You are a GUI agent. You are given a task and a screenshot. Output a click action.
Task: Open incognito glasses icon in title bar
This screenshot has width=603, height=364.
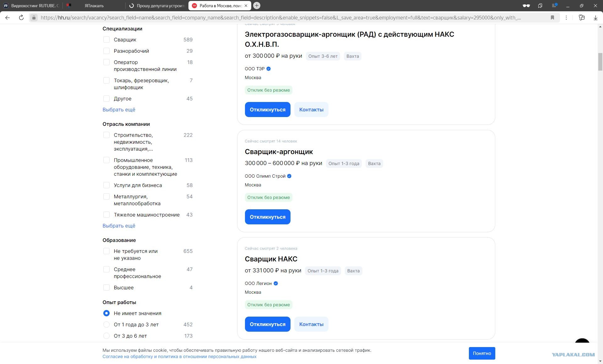pyautogui.click(x=526, y=6)
